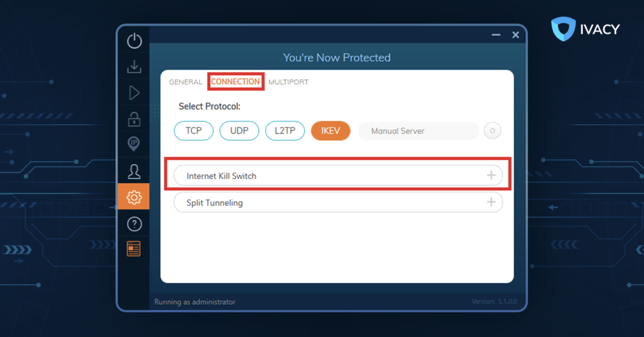Click the Help question mark icon
The width and height of the screenshot is (644, 337).
[x=134, y=224]
